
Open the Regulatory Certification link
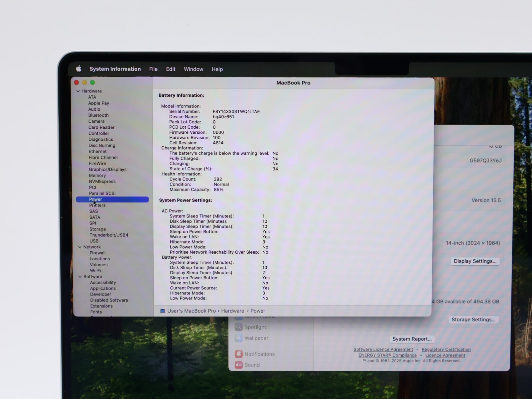(x=446, y=349)
